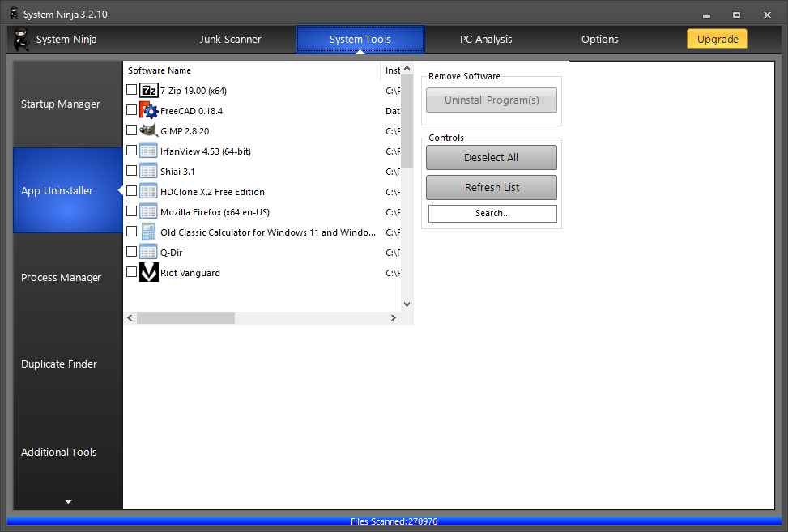Check the Mozilla Firefox checkbox
This screenshot has width=788, height=532.
point(132,211)
